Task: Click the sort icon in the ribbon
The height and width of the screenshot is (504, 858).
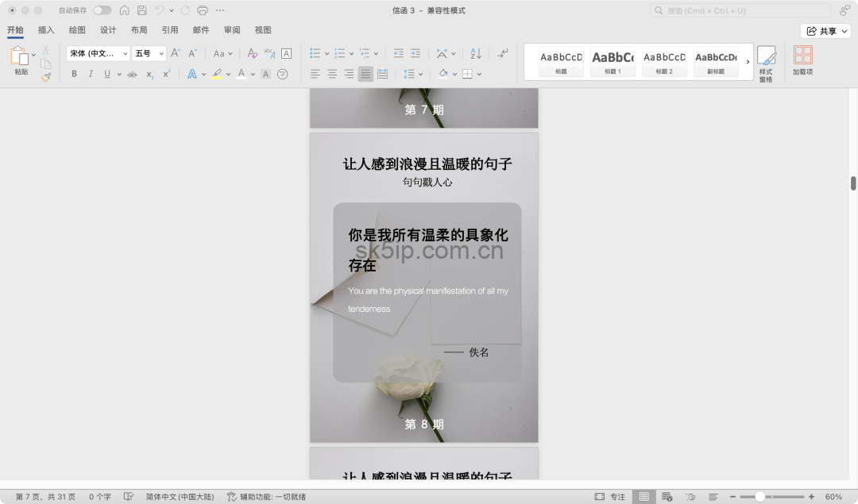Action: (475, 53)
